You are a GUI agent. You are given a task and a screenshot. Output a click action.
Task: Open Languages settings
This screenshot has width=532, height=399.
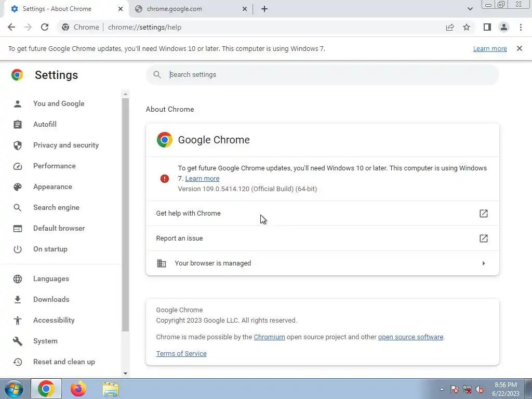tap(51, 278)
